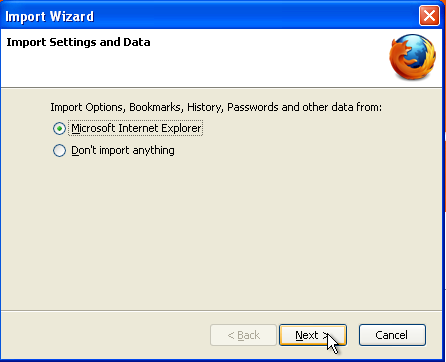Close the Import Wizard with the red X
Viewport: 446px width, 362px height.
tap(429, 15)
